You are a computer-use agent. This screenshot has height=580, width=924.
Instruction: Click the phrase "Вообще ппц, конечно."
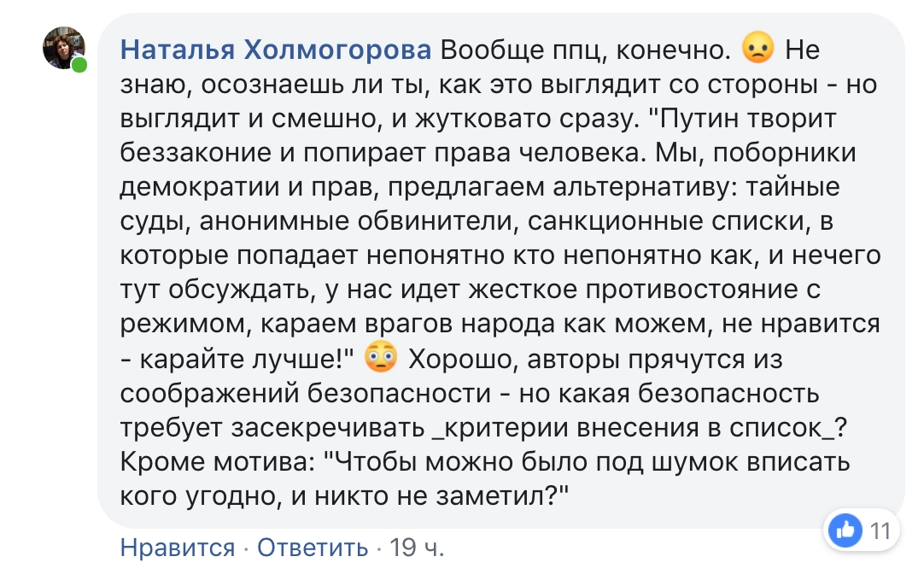point(585,50)
